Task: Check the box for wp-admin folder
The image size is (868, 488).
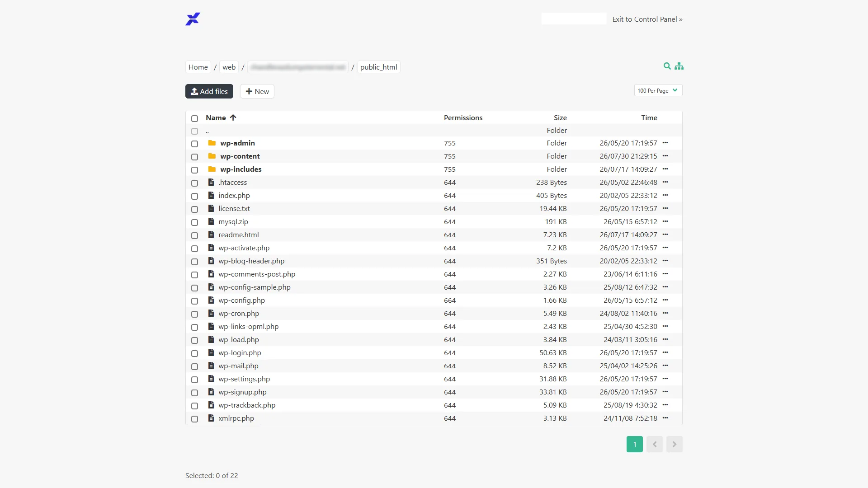Action: [194, 144]
